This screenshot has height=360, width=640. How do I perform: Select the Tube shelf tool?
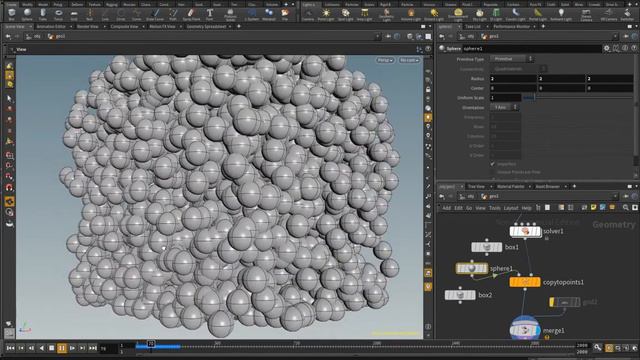[43, 14]
